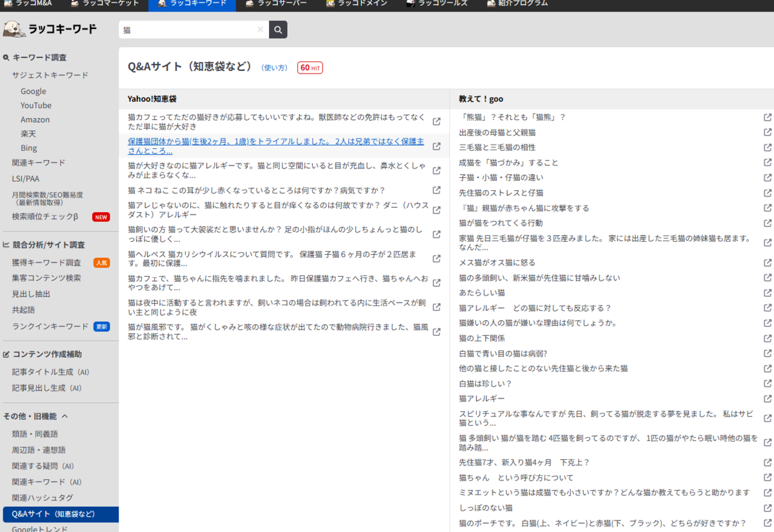This screenshot has width=774, height=532.
Task: Open external link for 猫カフェってただの猫好き question
Action: point(437,121)
